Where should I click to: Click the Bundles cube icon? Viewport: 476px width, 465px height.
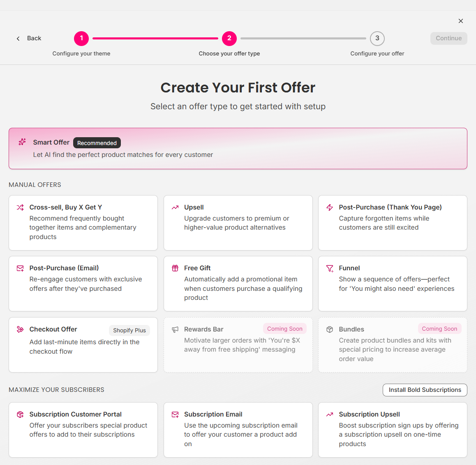(330, 329)
